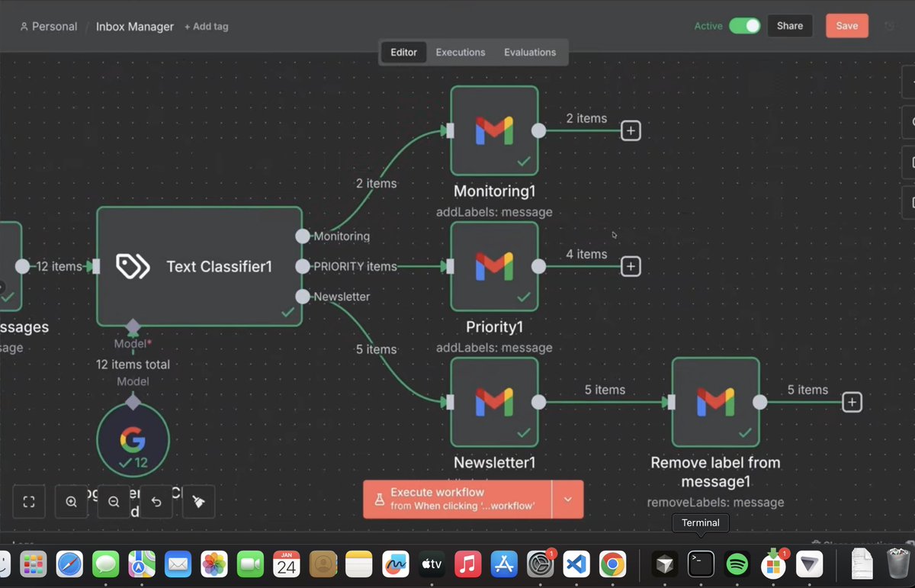Screen dimensions: 915x588
Task: Open Apple TV from the dock
Action: [x=432, y=564]
